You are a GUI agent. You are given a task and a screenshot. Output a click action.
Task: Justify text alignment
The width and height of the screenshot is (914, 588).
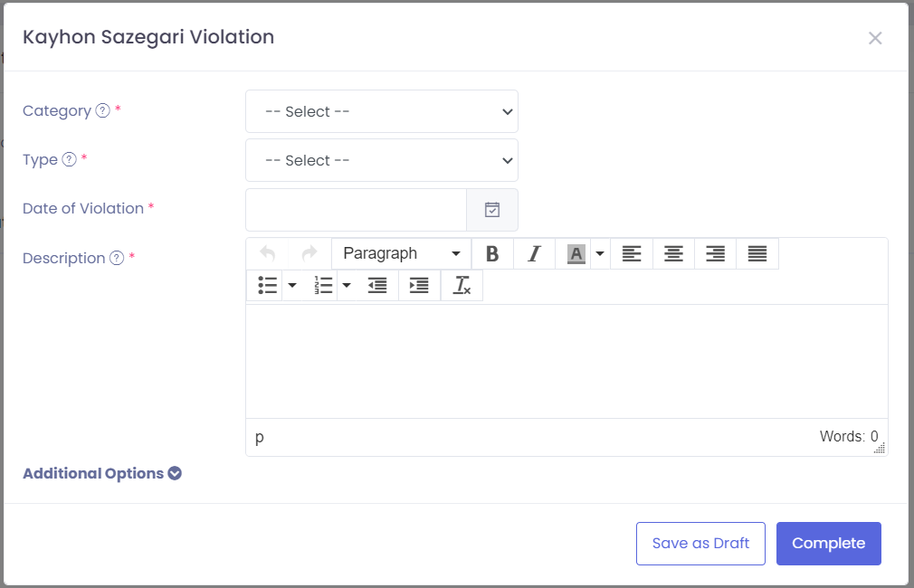[x=757, y=253]
